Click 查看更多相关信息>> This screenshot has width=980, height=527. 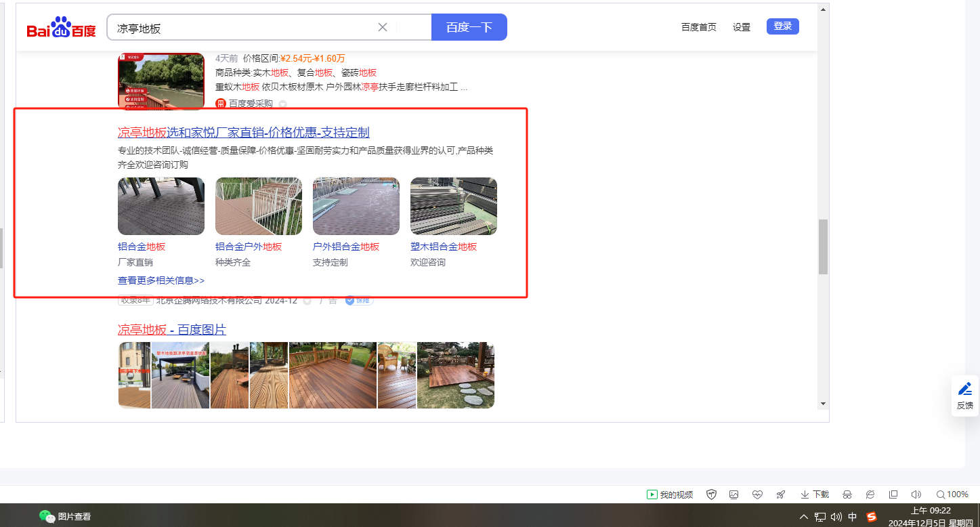pos(161,280)
